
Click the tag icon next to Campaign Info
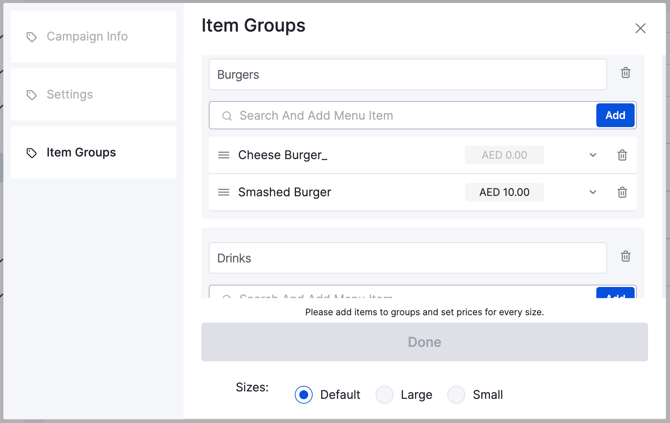[x=32, y=37]
